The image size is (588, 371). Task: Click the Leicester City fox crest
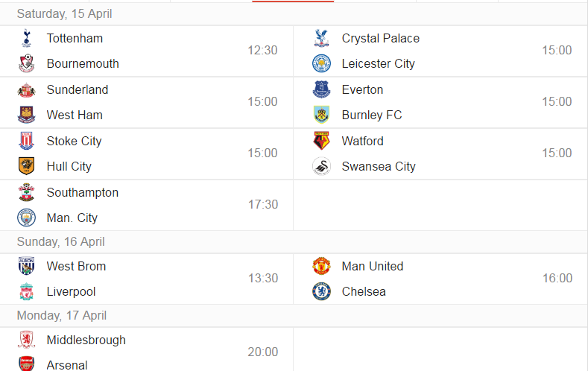pos(321,63)
